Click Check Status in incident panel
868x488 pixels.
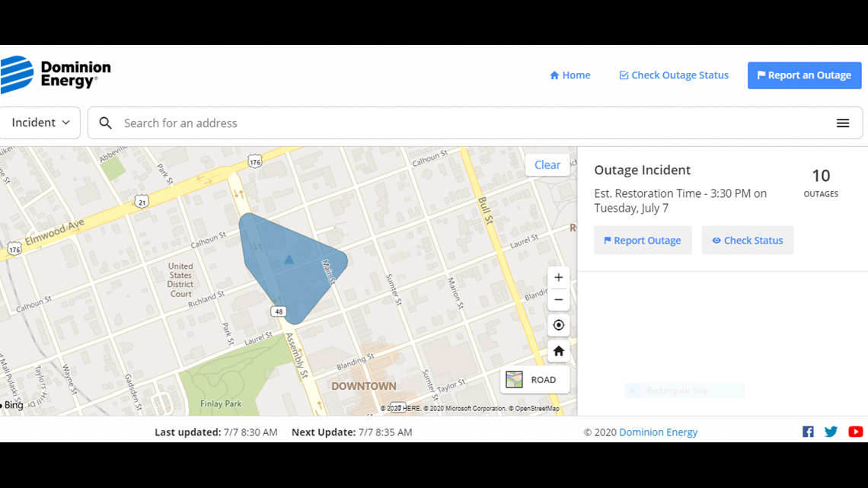tap(748, 240)
